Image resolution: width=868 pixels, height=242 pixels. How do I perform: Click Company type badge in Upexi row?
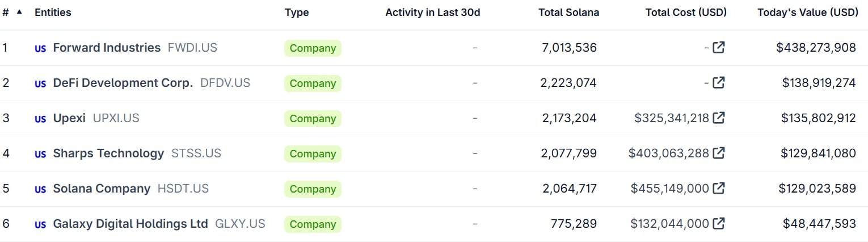coord(313,119)
